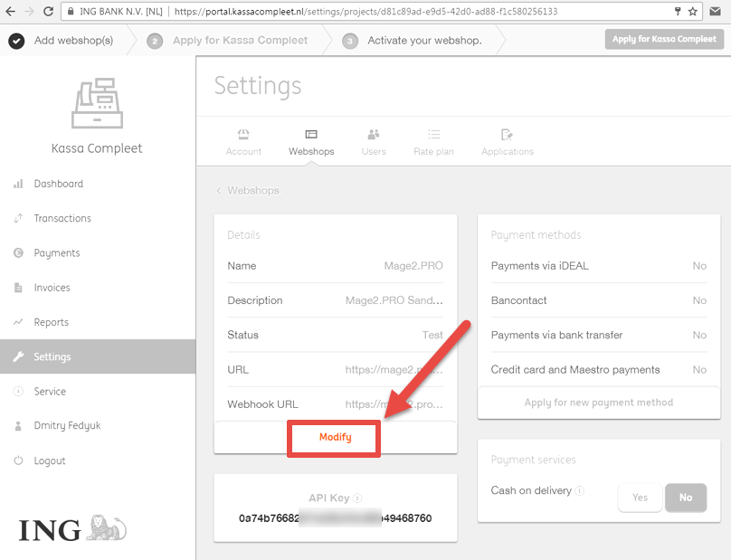The image size is (731, 560).
Task: Click the saved-password key icon
Action: tap(678, 11)
